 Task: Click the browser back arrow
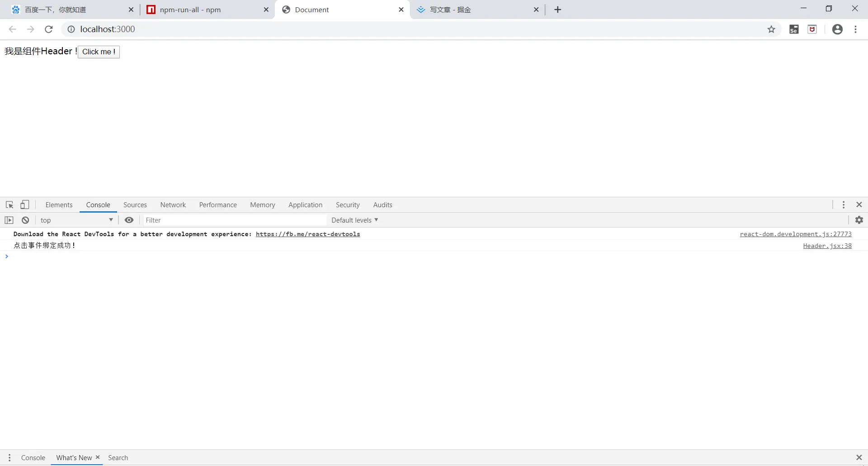[13, 29]
